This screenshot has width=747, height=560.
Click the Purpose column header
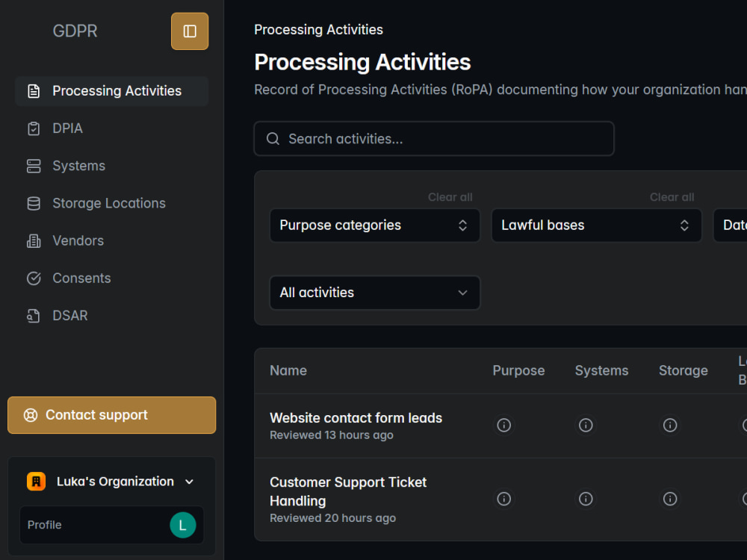coord(518,370)
